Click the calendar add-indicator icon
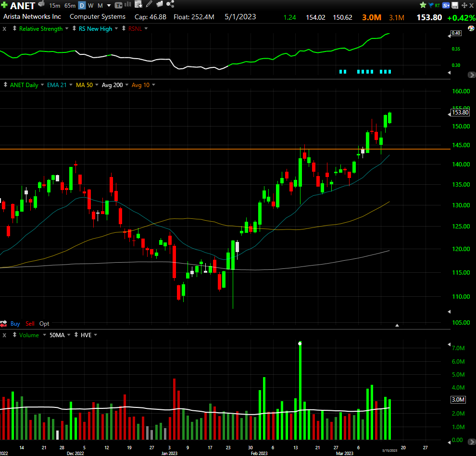 coord(138,4)
